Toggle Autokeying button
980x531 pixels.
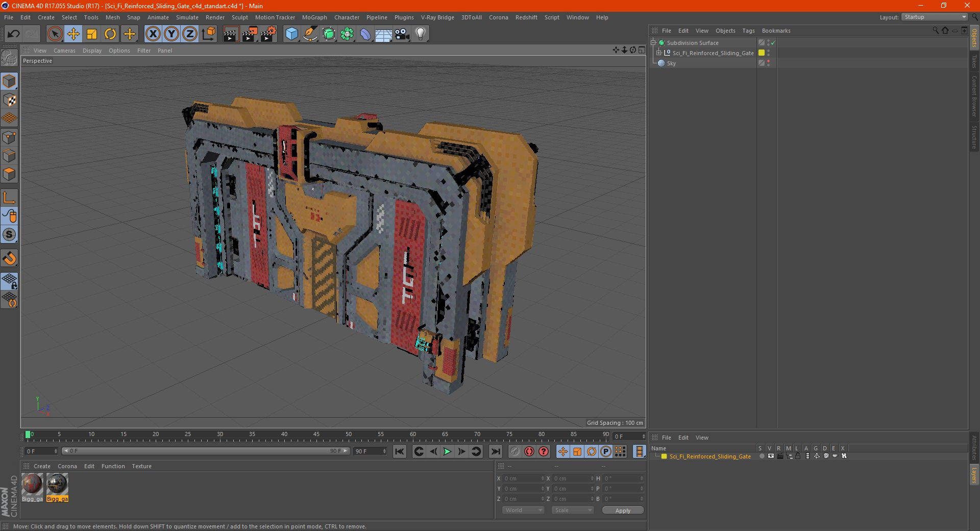pos(529,451)
